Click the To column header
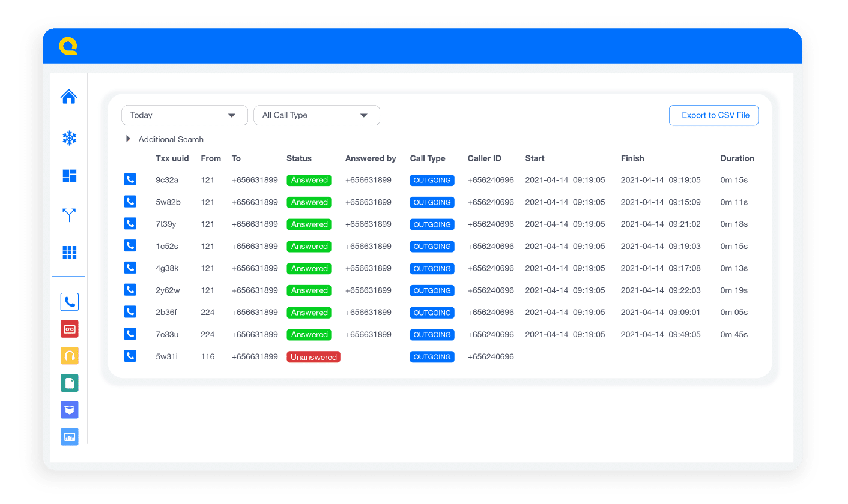Viewport: 848px width, 504px height. tap(236, 158)
